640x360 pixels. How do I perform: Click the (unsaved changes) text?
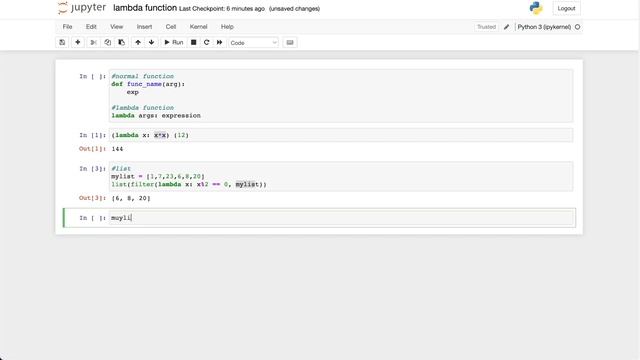click(294, 9)
